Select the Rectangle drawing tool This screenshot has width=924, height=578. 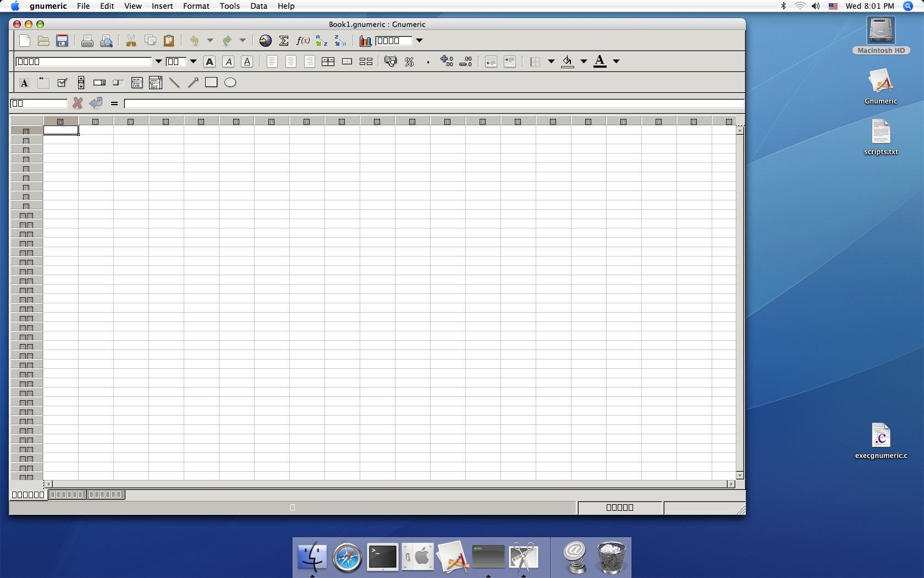pos(211,83)
